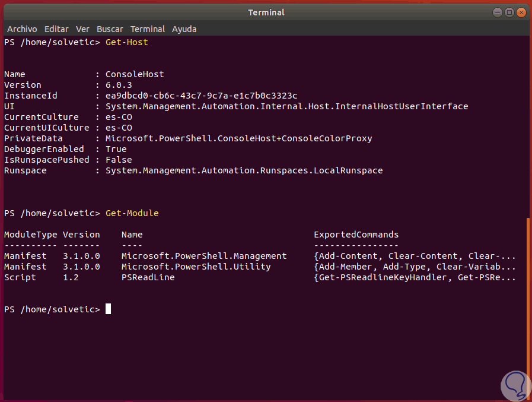Open the Ver menu
Viewport: 532px width, 402px height.
click(82, 29)
